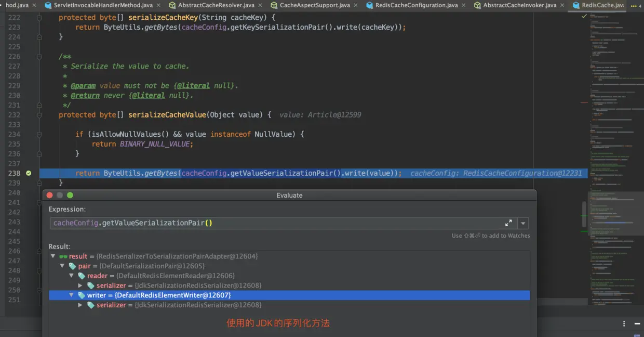Collapse the if block at line 234
Viewport: 644px width, 337px height.
[x=39, y=134]
